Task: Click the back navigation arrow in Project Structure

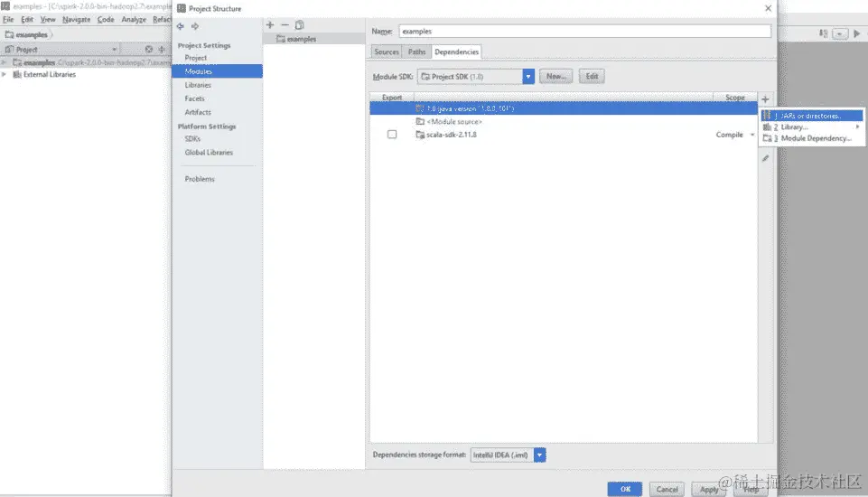Action: pos(181,26)
